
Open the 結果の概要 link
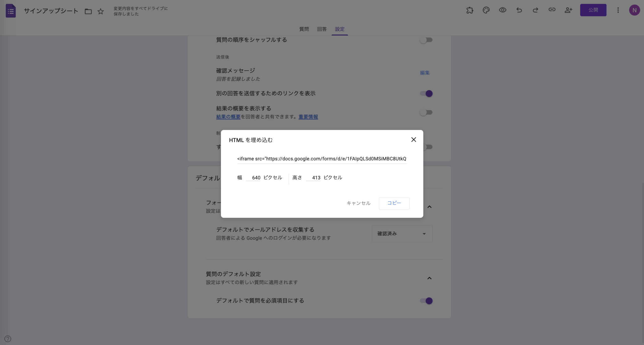pos(228,117)
